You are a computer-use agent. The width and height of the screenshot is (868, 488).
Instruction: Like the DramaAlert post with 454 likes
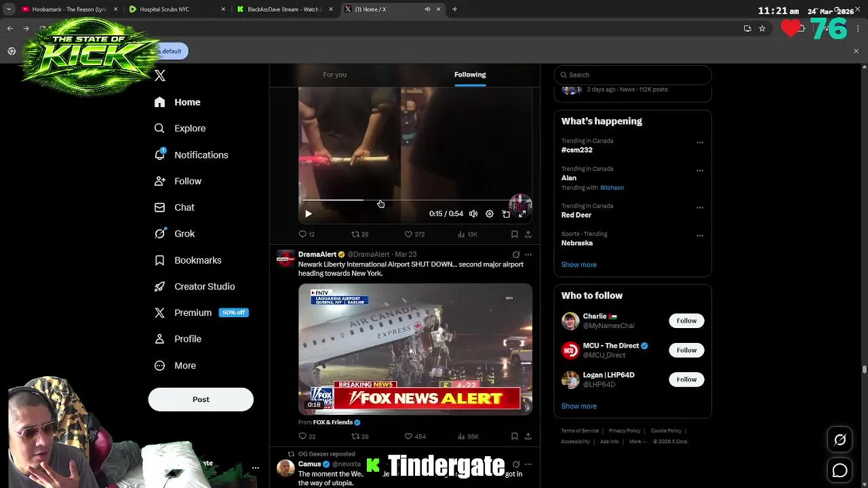(414, 436)
